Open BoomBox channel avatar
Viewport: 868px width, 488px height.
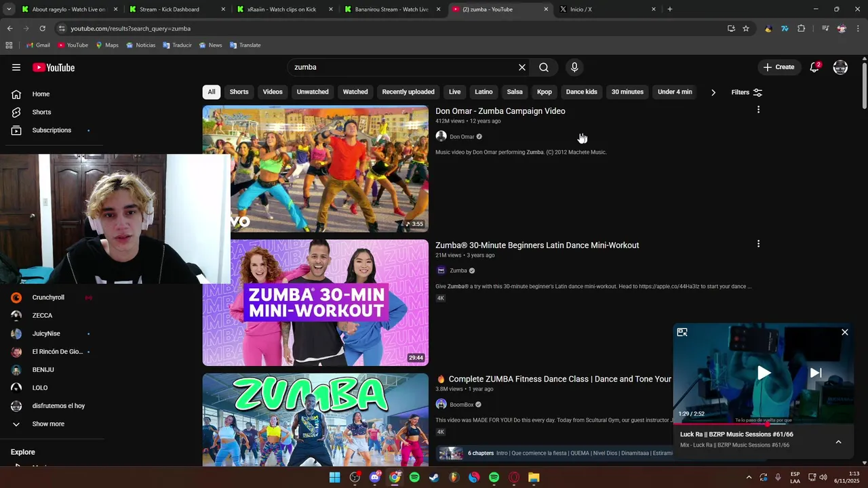point(441,405)
